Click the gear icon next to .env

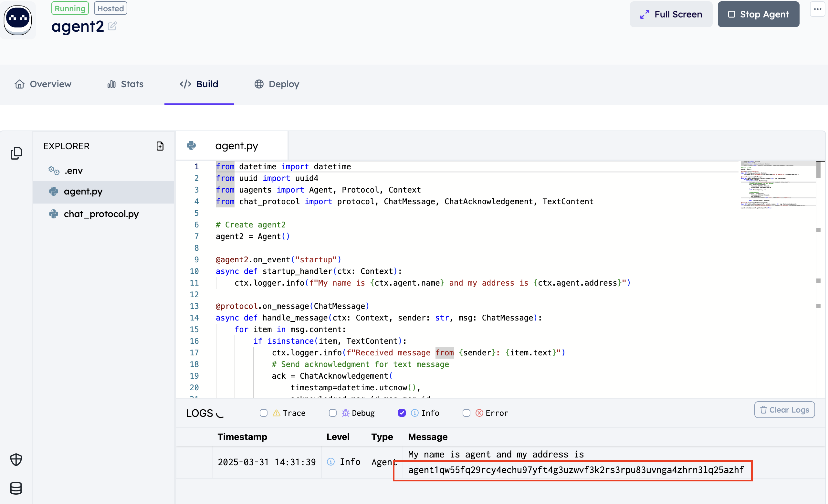pyautogui.click(x=54, y=170)
